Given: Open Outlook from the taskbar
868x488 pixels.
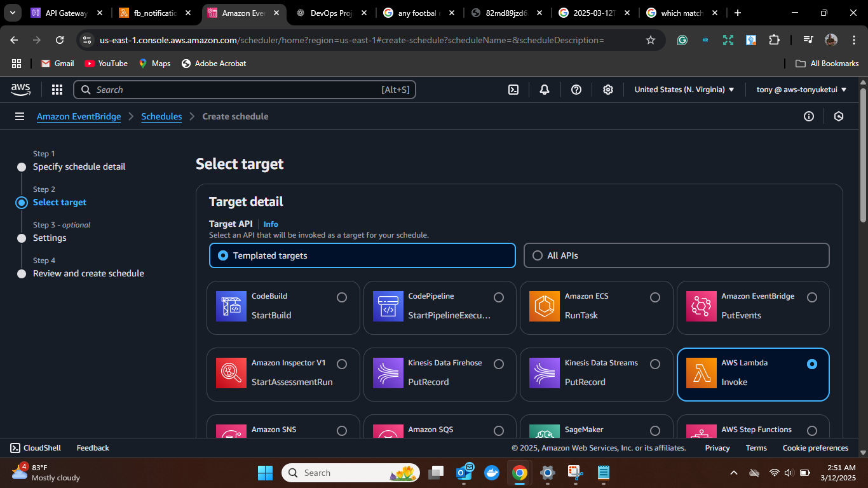Looking at the screenshot, I should click(x=465, y=473).
